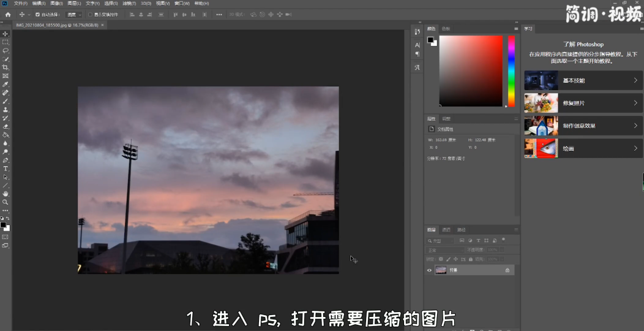
Task: Click the Home icon in options bar
Action: 8,14
